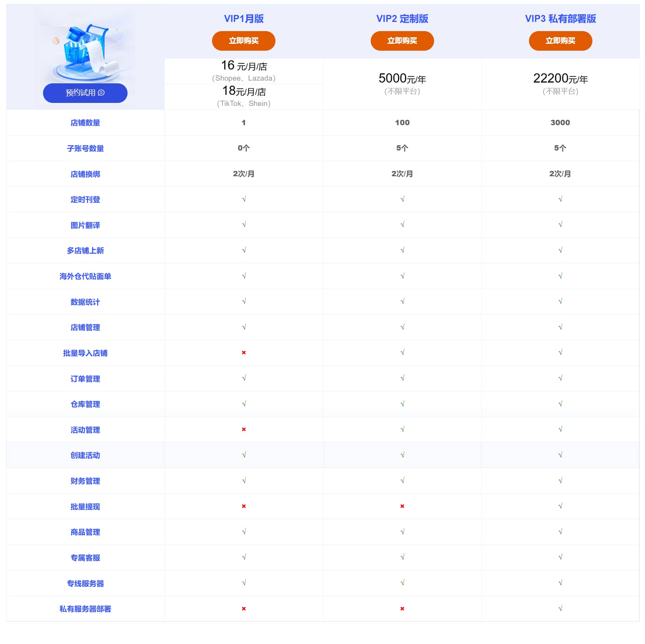Click the green check for VIP3 专线服务器
The width and height of the screenshot is (645, 644).
(x=560, y=583)
